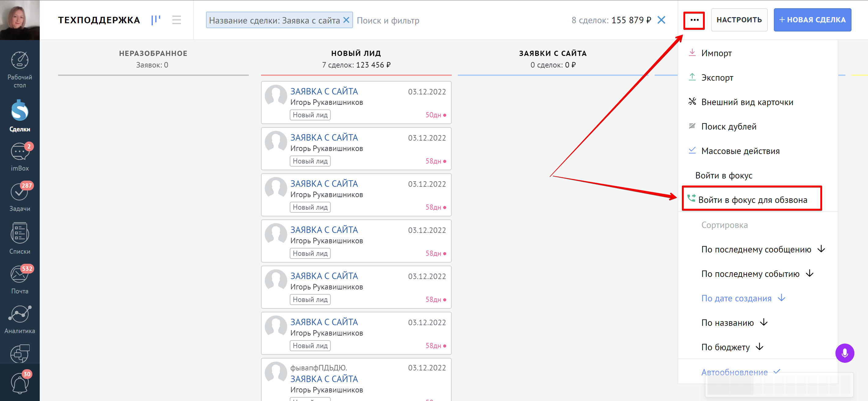Click НОВЫЙ ЛИД column header
The height and width of the screenshot is (401, 868).
pos(356,53)
